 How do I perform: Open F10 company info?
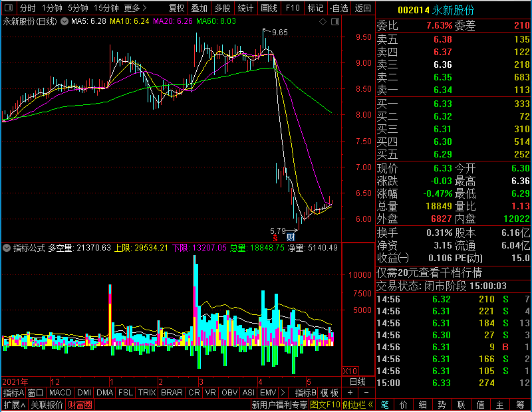(293, 8)
